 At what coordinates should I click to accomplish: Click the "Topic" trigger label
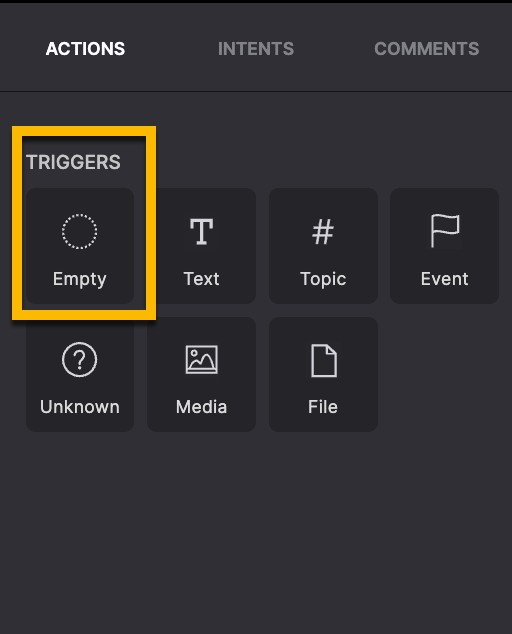[323, 279]
